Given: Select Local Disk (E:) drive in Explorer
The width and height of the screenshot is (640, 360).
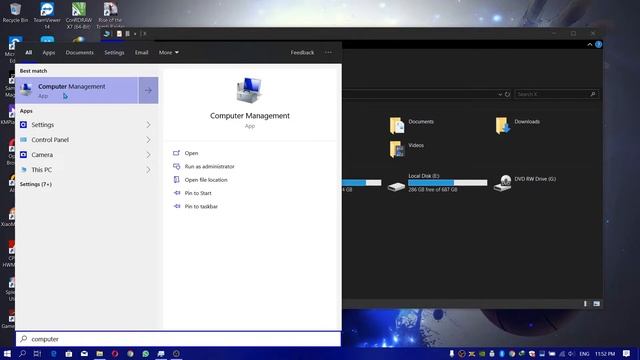Looking at the screenshot, I should tap(438, 183).
